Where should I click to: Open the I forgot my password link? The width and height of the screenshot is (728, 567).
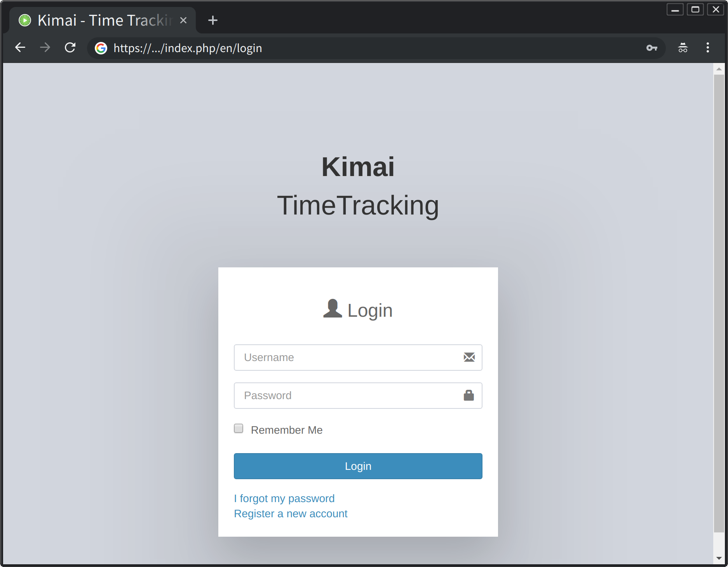coord(284,498)
